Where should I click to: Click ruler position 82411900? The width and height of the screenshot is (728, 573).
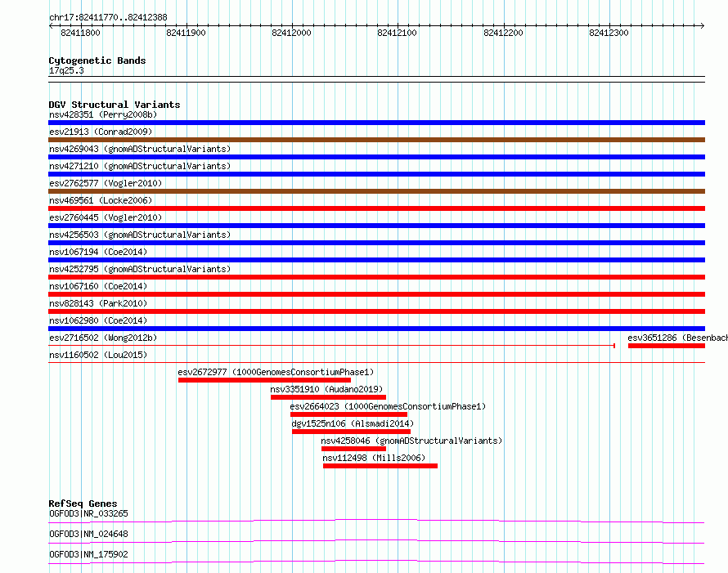tap(186, 33)
